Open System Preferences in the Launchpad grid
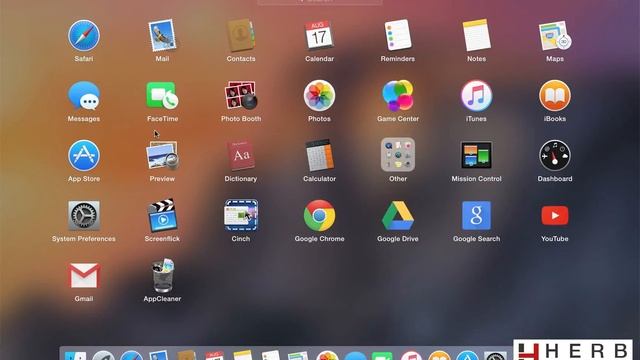640x360 pixels. (84, 216)
